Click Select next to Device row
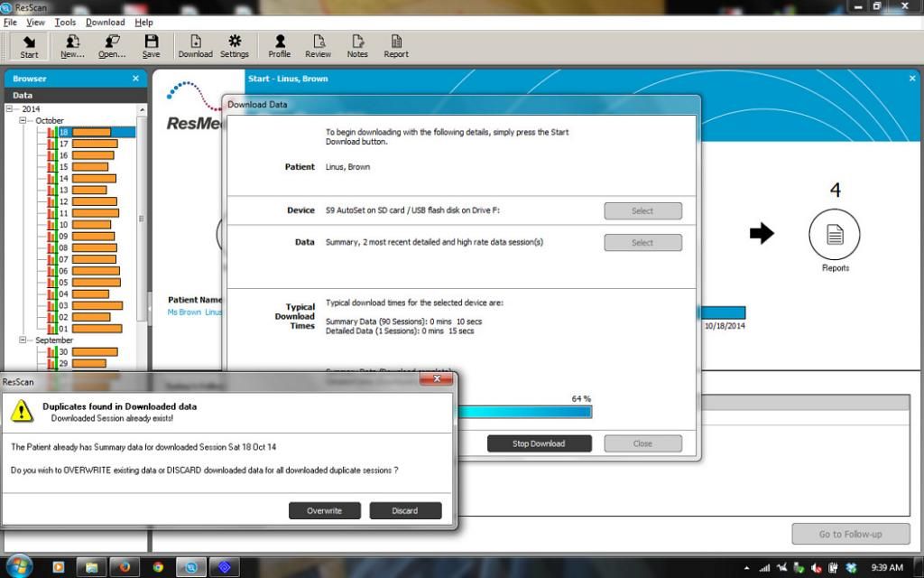The image size is (924, 578). 642,210
